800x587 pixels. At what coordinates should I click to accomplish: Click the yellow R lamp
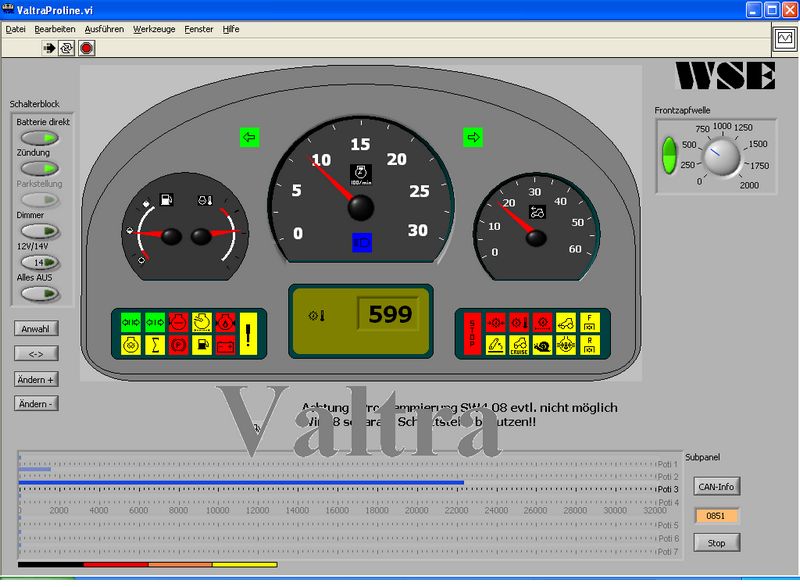(590, 345)
